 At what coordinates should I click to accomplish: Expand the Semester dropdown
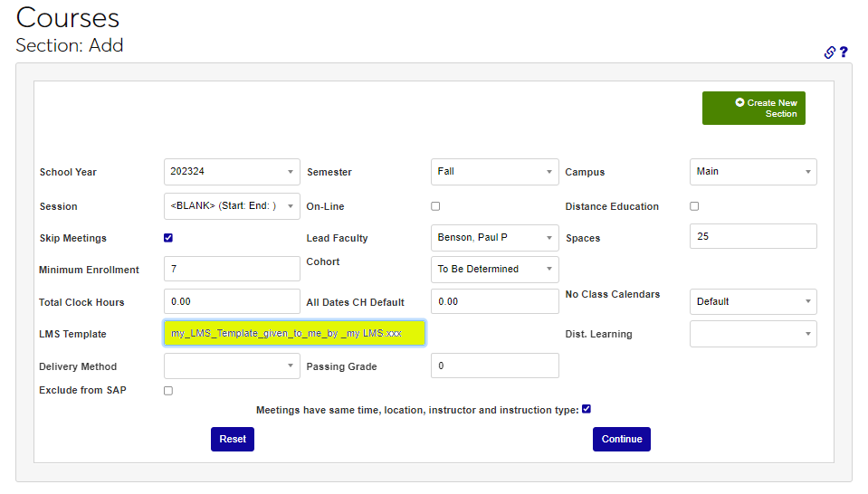pos(494,172)
